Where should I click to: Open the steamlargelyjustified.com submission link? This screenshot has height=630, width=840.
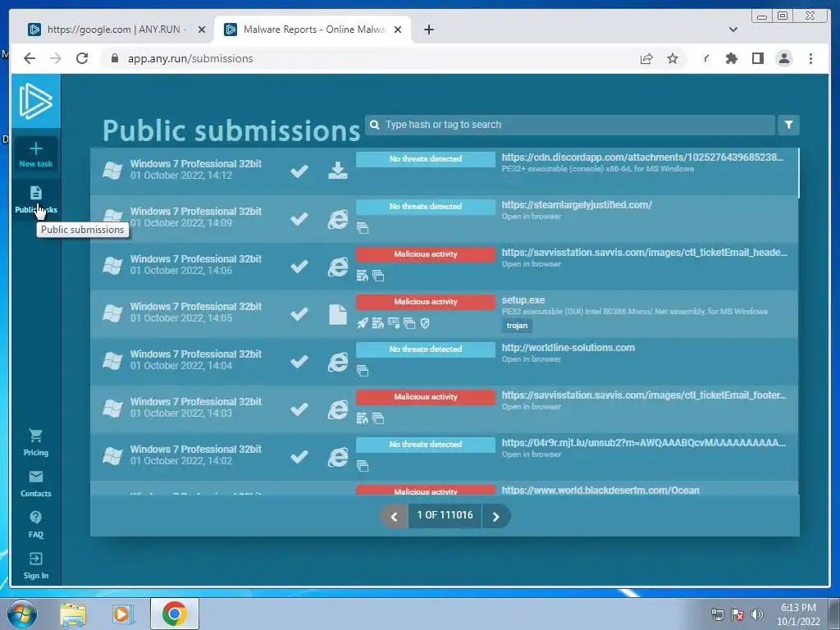pyautogui.click(x=577, y=204)
